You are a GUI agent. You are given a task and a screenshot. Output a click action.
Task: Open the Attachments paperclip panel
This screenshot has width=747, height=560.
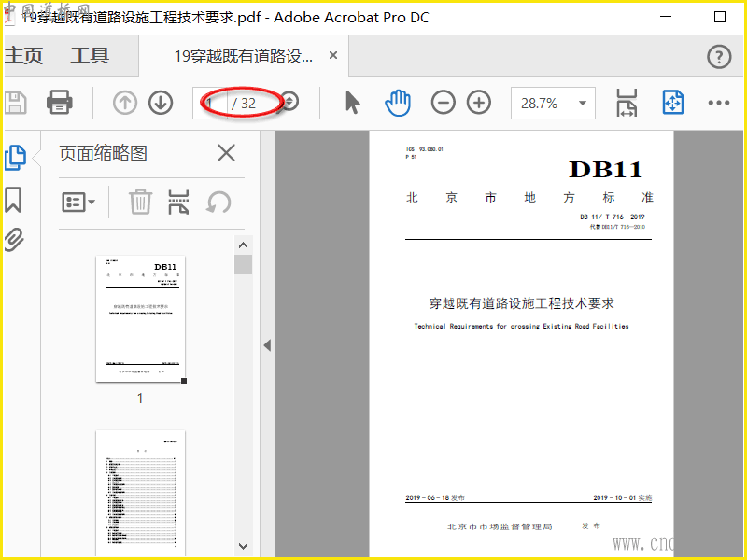click(x=14, y=239)
